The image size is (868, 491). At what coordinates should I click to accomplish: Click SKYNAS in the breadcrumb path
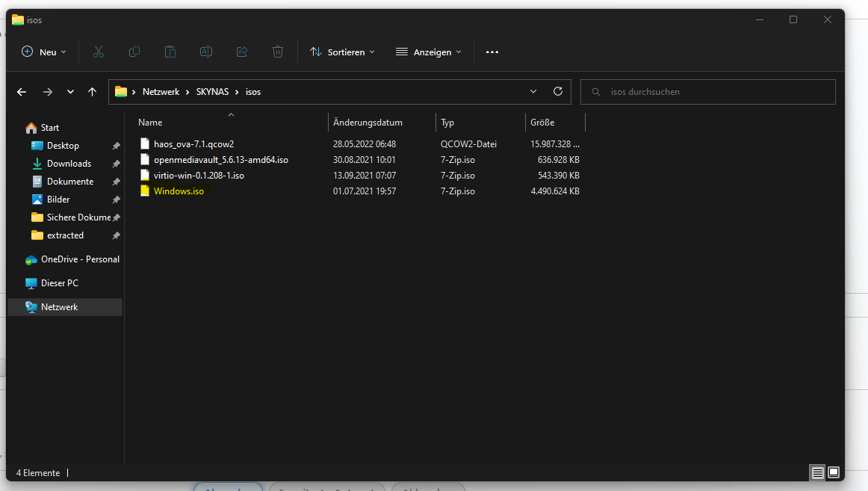coord(212,92)
